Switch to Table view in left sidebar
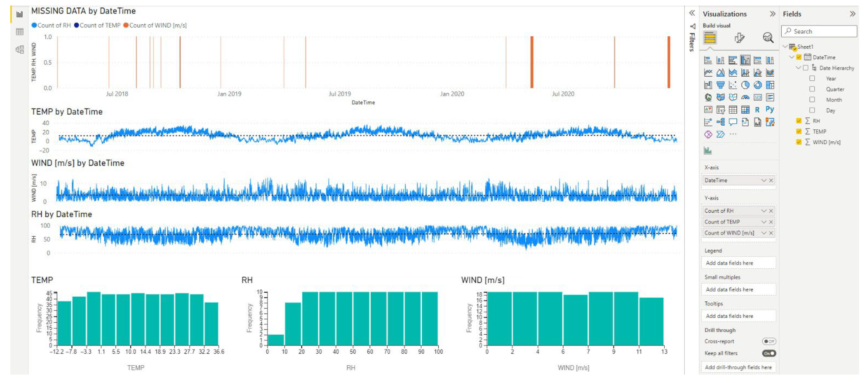Viewport: 868px width, 383px height. click(x=20, y=32)
